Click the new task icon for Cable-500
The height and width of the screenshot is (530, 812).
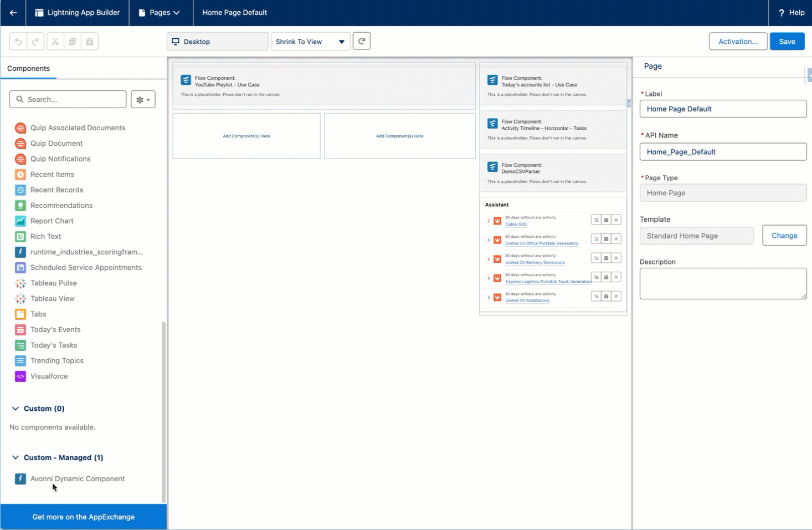click(596, 220)
